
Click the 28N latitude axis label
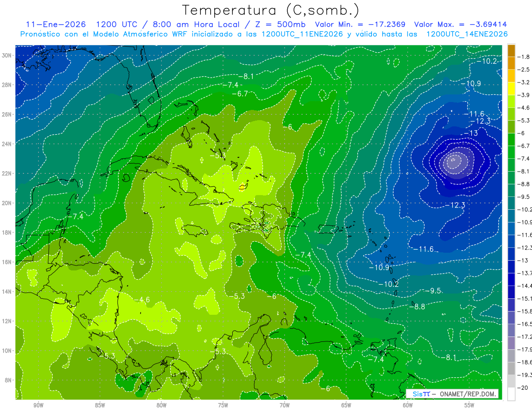coord(7,85)
